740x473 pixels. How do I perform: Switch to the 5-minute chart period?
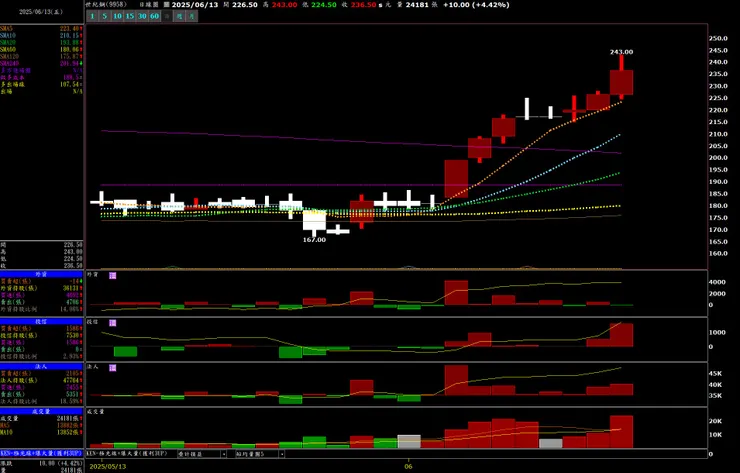[105, 16]
